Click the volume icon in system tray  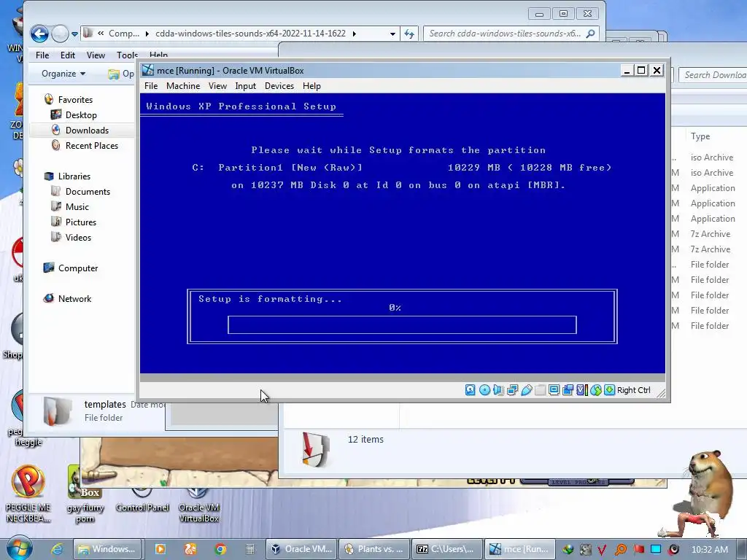coord(673,549)
